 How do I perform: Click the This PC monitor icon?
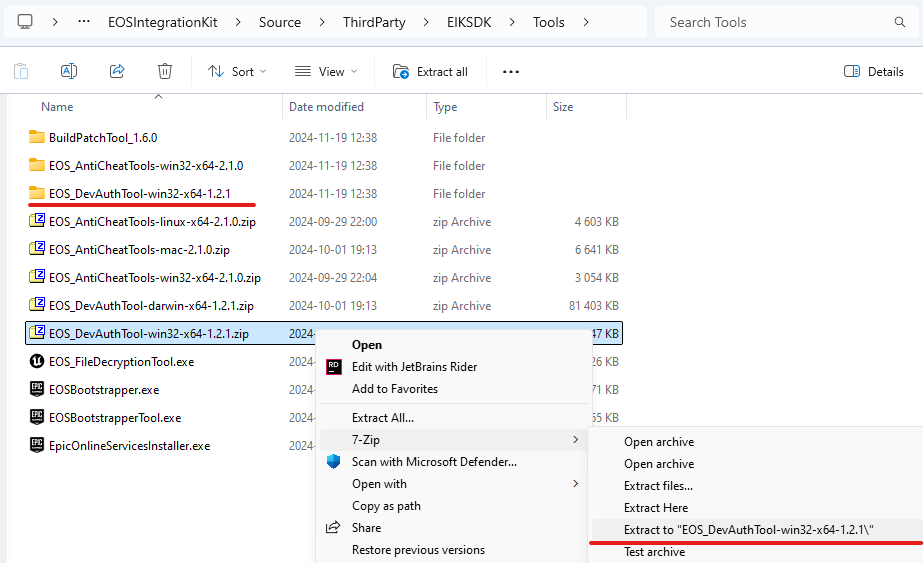(25, 21)
